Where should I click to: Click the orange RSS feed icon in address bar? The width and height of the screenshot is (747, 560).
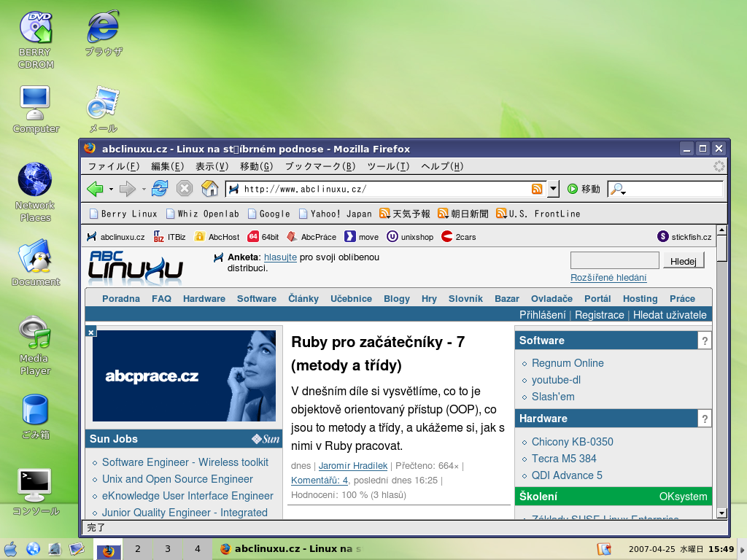pyautogui.click(x=537, y=189)
